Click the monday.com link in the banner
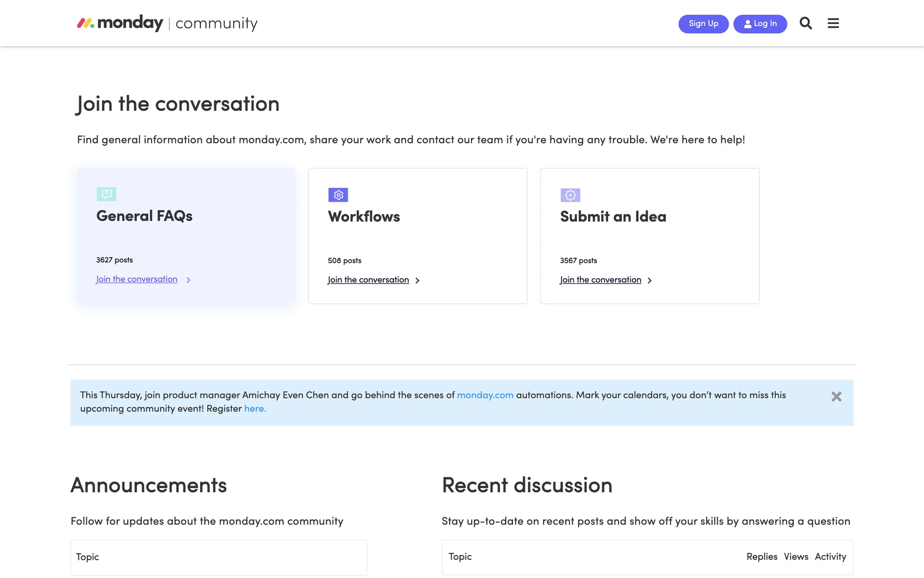Image resolution: width=924 pixels, height=578 pixels. click(x=485, y=395)
